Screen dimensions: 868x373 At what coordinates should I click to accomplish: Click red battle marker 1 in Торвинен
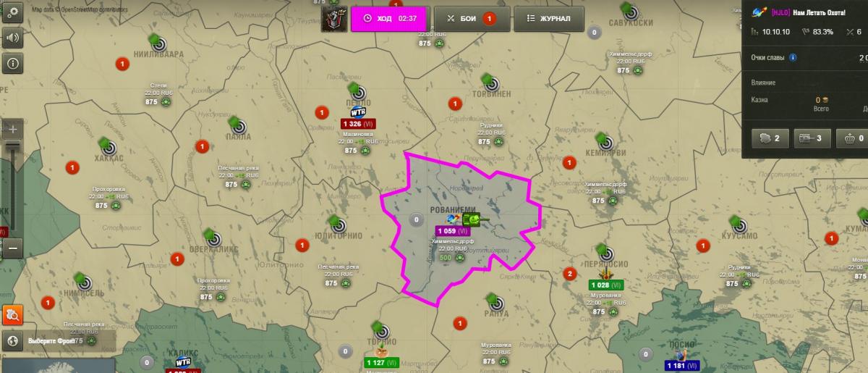tap(455, 104)
